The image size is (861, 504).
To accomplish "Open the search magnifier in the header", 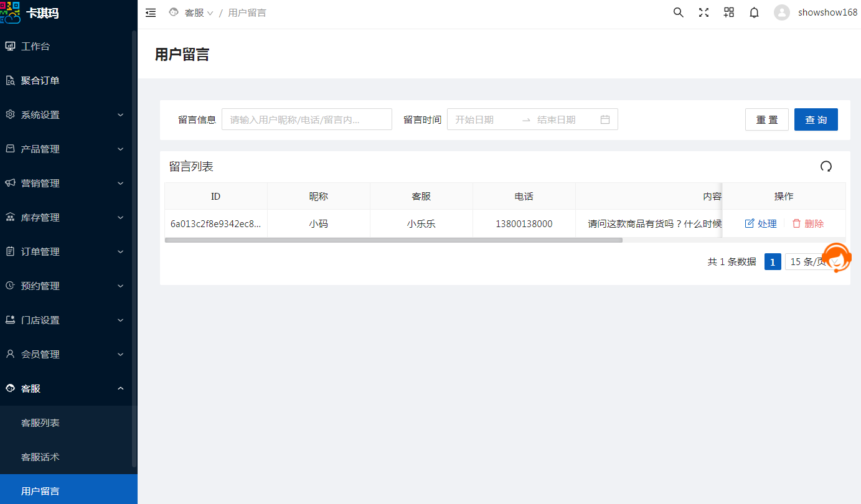I will click(679, 12).
